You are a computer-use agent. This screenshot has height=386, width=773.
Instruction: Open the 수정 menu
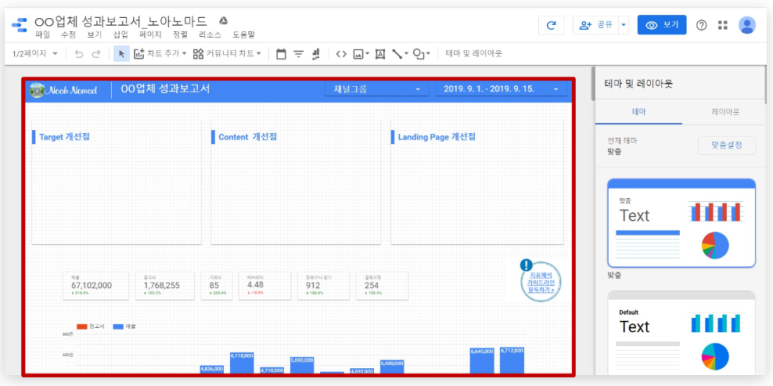(69, 35)
